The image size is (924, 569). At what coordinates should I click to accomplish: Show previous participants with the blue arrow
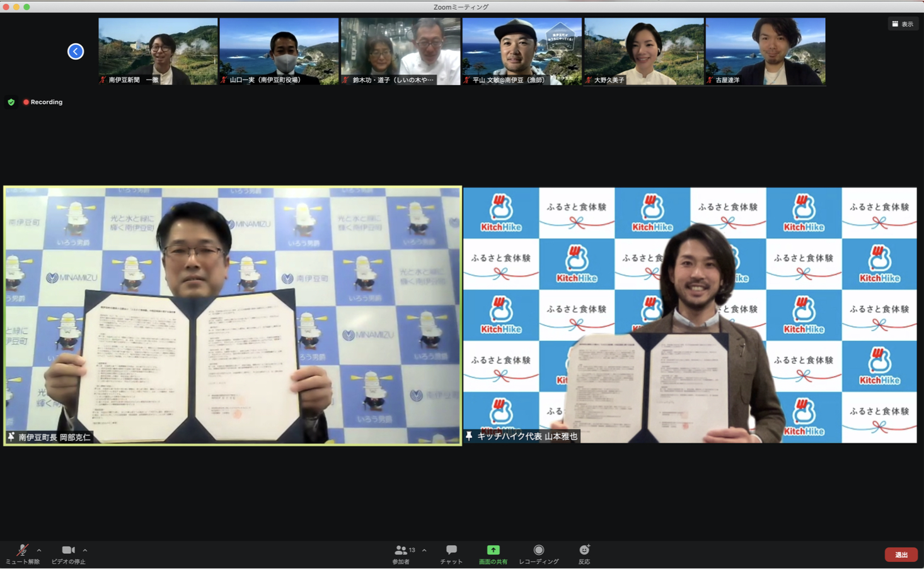76,51
